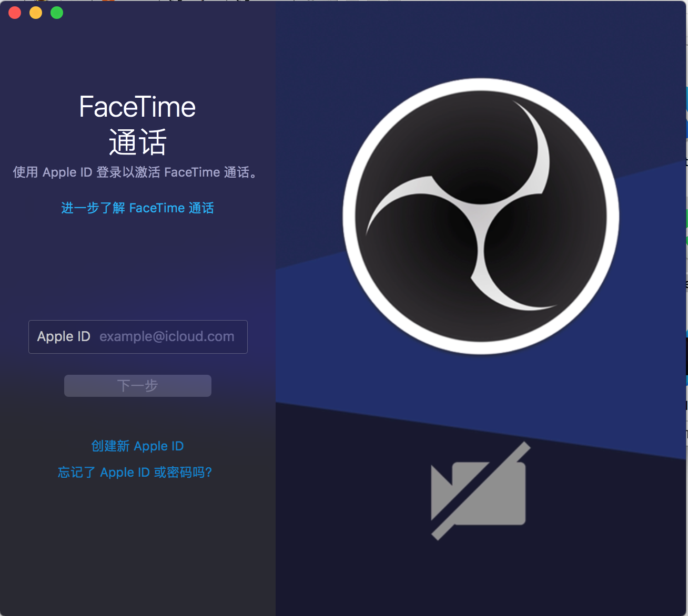Click the FaceTime 通话 heading
The height and width of the screenshot is (616, 688).
coord(137,125)
